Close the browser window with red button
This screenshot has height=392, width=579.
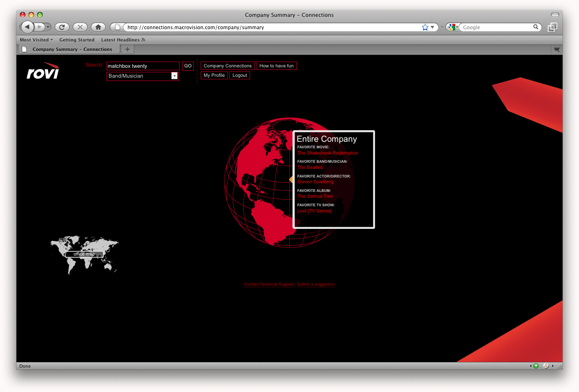[23, 15]
